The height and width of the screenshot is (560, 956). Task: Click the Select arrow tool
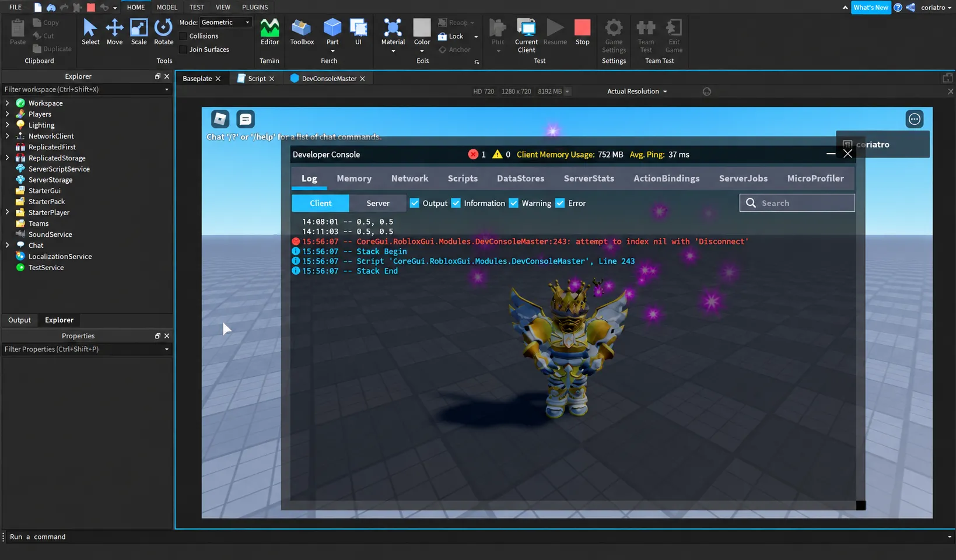[90, 32]
